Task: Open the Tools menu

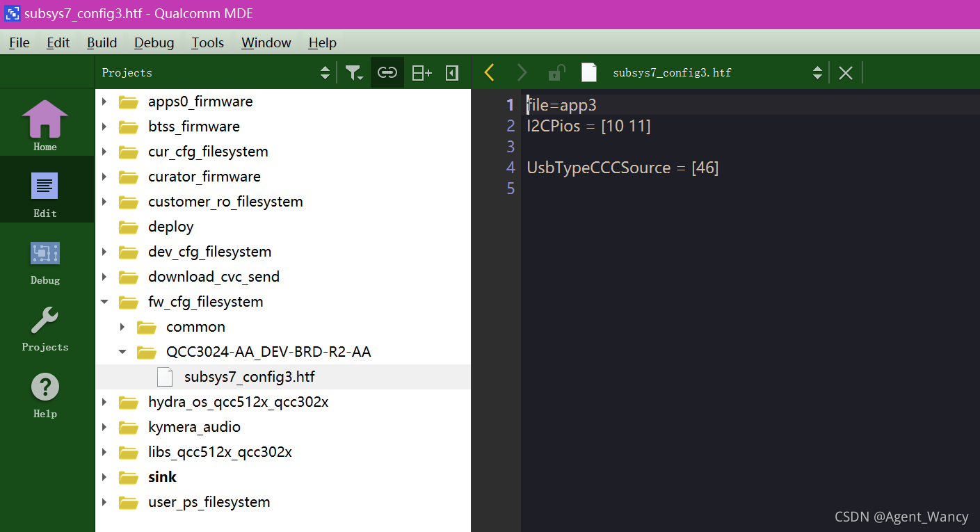Action: coord(208,42)
